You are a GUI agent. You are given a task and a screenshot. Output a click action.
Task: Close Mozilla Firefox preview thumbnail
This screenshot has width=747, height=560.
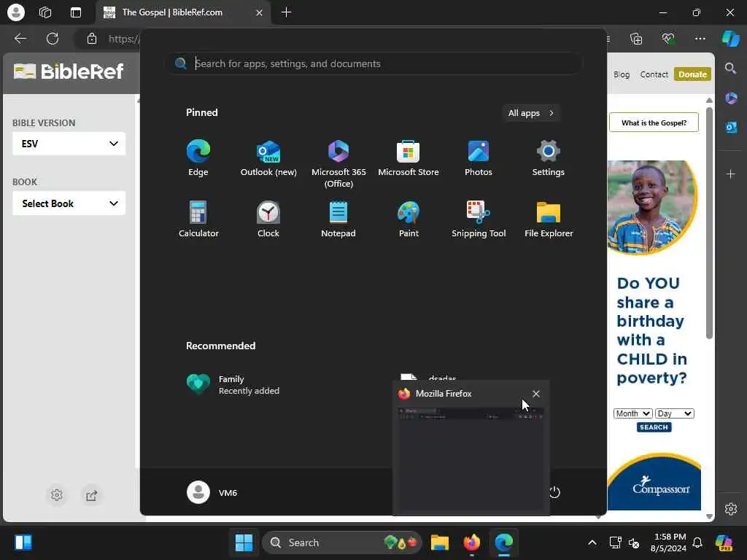tap(536, 393)
